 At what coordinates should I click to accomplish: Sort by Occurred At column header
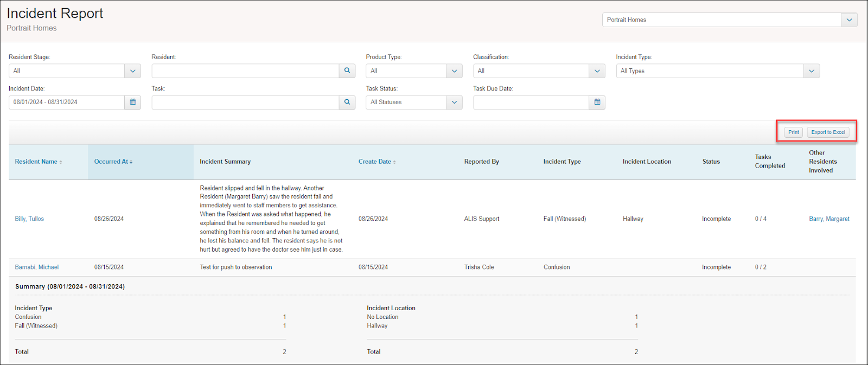tap(113, 162)
